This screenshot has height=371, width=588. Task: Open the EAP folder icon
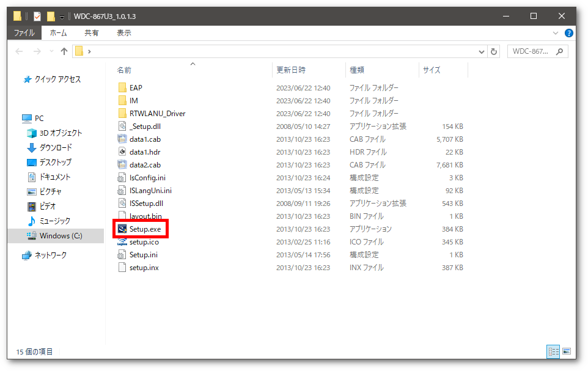point(122,88)
